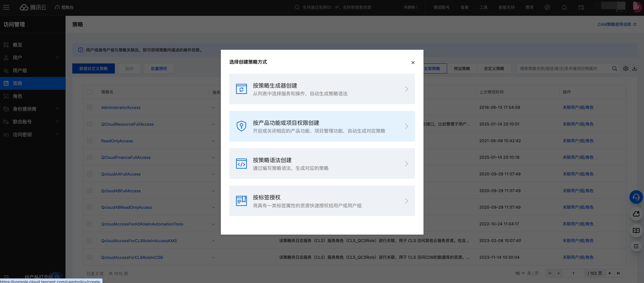Open the 集团账号 top menu

tap(442, 7)
